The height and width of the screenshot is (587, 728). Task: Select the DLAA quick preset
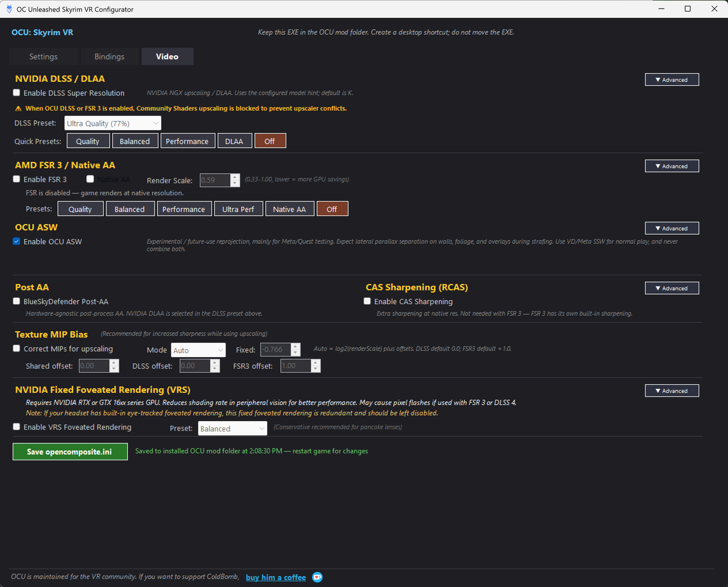234,141
